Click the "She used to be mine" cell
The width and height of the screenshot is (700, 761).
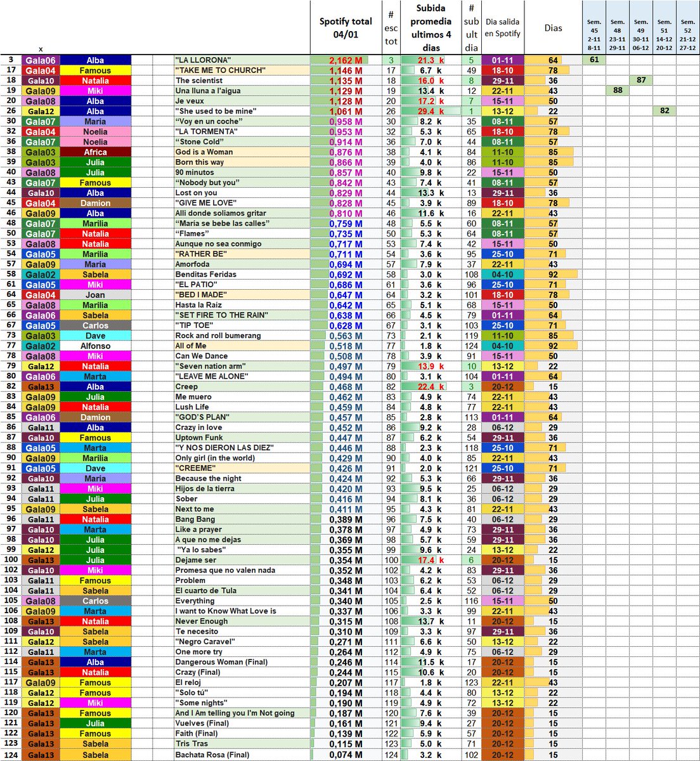click(242, 111)
